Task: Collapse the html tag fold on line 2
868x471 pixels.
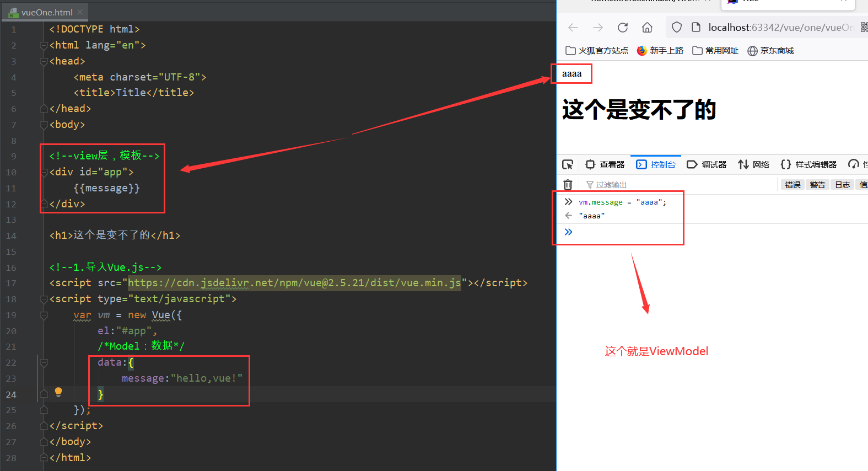Action: click(44, 45)
